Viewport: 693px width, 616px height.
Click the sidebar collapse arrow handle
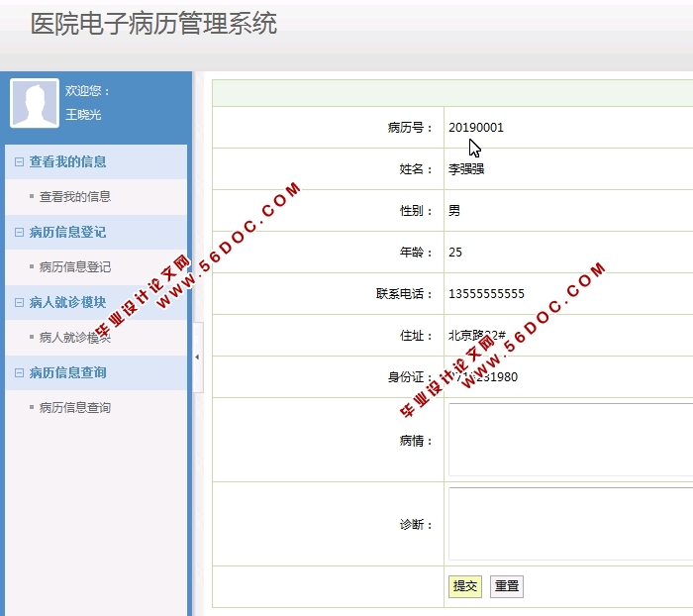click(196, 357)
